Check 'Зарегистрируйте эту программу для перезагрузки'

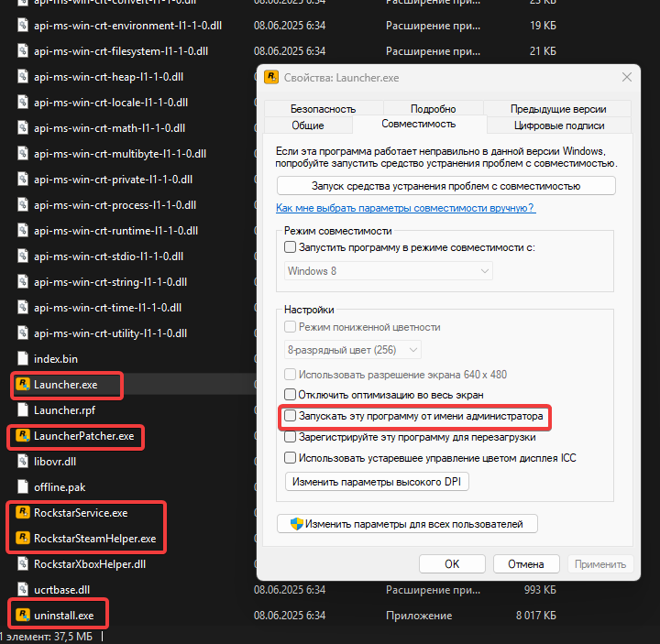[290, 437]
